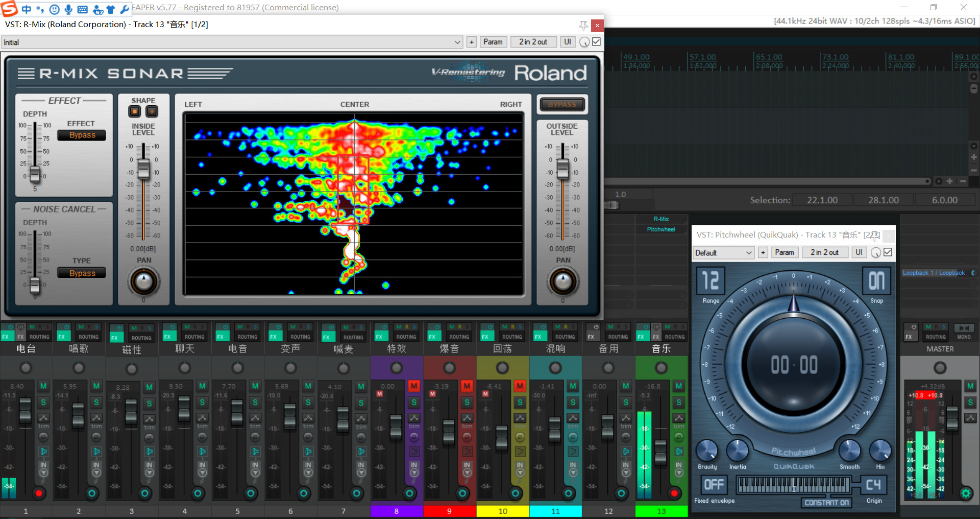Open ROUTING for track 电台
This screenshot has height=519, width=980.
click(39, 337)
